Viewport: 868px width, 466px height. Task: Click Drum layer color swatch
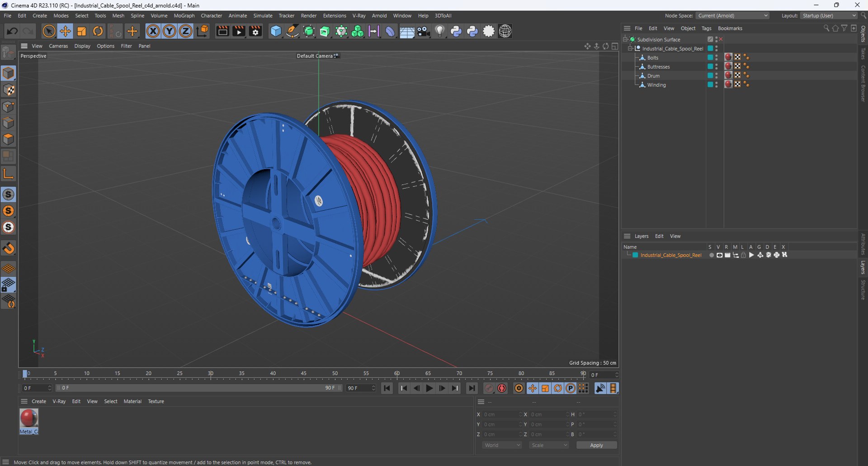(710, 75)
